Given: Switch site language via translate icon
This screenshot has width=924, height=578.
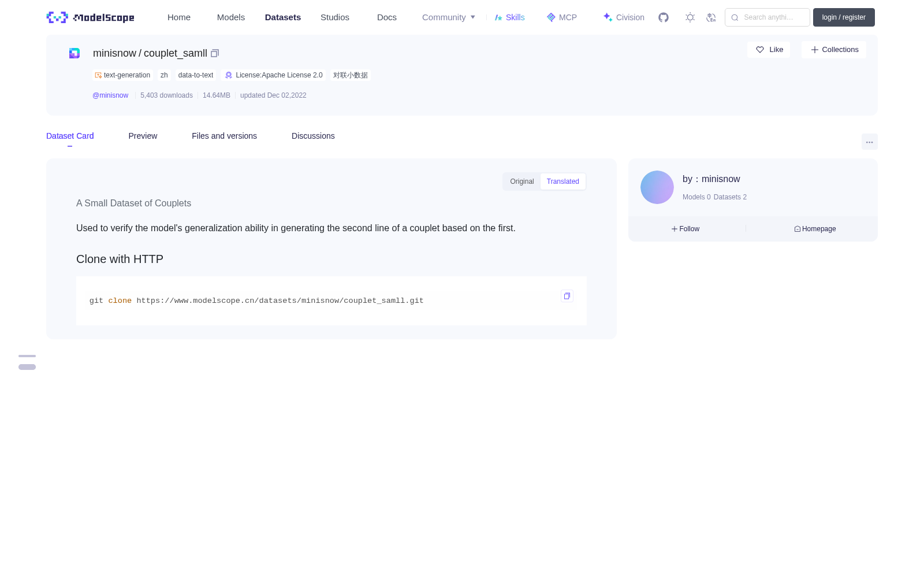Looking at the screenshot, I should [711, 17].
